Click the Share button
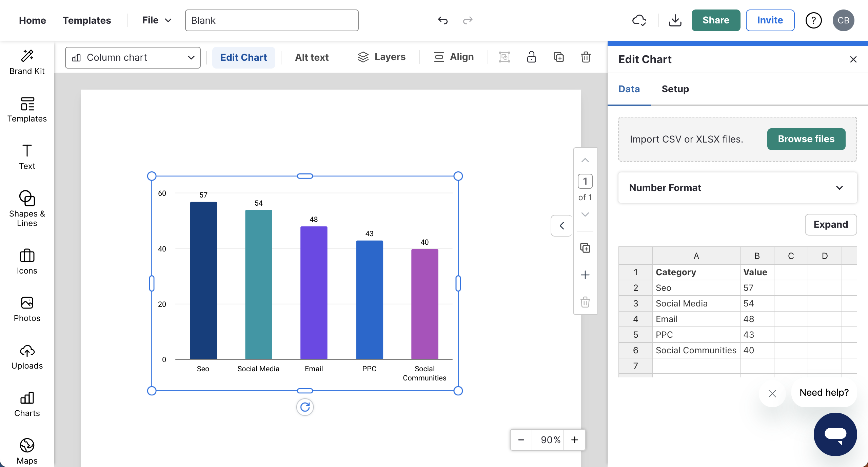 (x=715, y=20)
